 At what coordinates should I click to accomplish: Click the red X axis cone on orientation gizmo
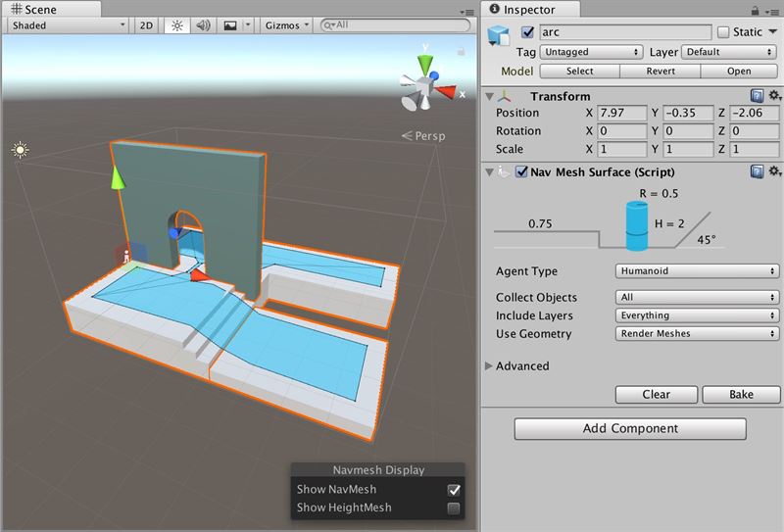click(x=445, y=92)
